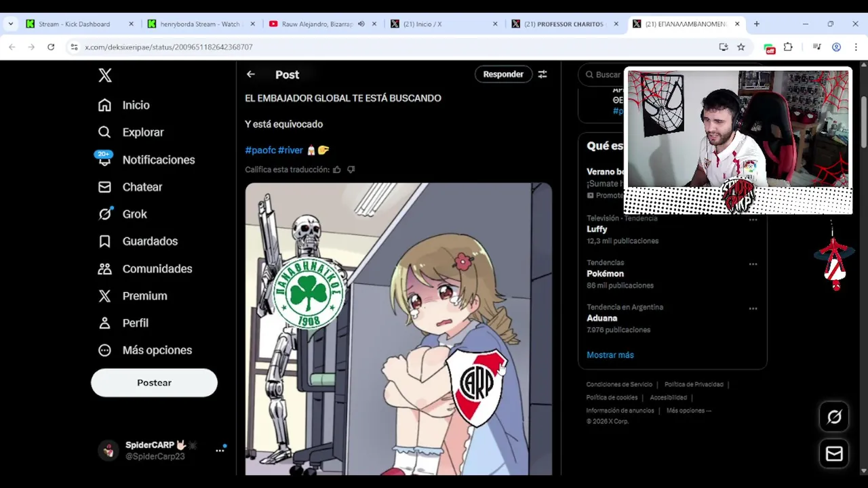Switch to henryborda Stream tab
Screen dimensions: 868x488
click(x=201, y=24)
